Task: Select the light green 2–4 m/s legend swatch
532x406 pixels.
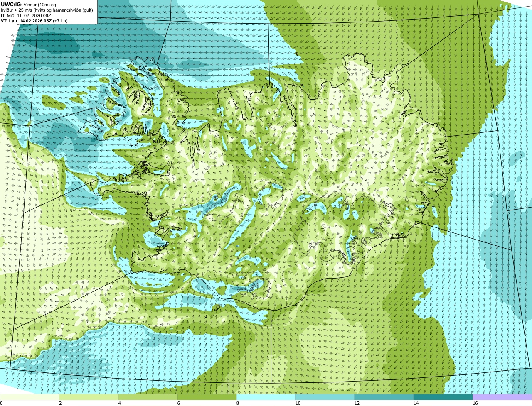Action: click(x=89, y=397)
